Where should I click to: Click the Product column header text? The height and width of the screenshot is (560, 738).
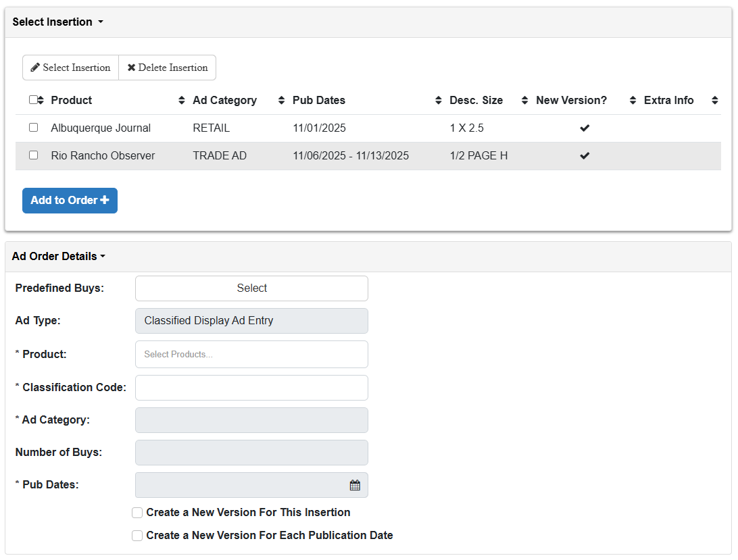pos(72,100)
